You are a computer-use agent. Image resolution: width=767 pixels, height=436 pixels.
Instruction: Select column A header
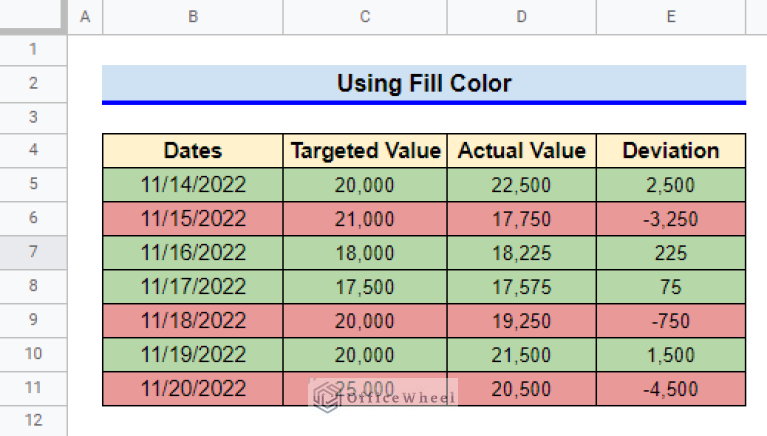[85, 17]
